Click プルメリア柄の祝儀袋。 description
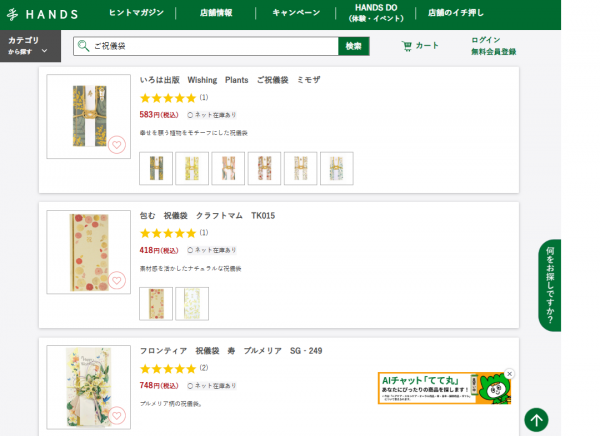The height and width of the screenshot is (436, 600). (x=170, y=403)
